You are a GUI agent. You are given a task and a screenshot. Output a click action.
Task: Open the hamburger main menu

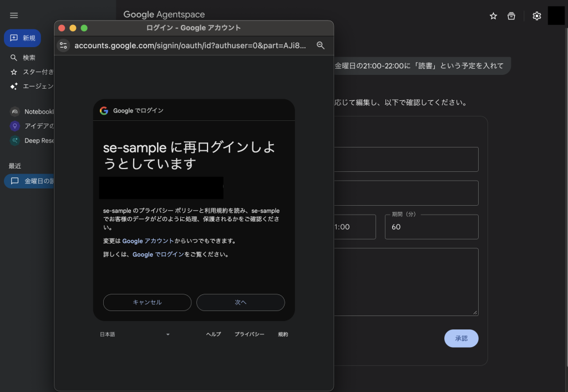click(14, 16)
